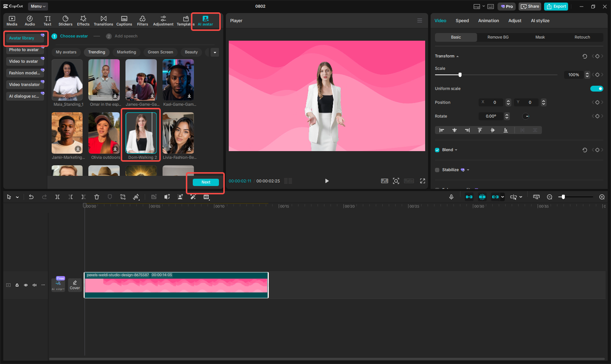Adjust the timeline zoom slider

point(563,197)
